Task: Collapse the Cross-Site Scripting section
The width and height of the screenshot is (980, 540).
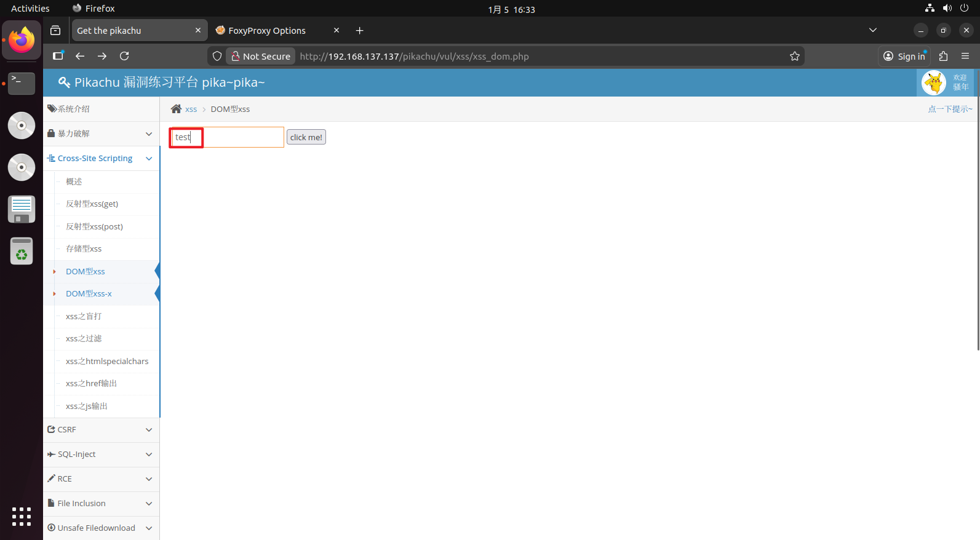Action: (102, 158)
